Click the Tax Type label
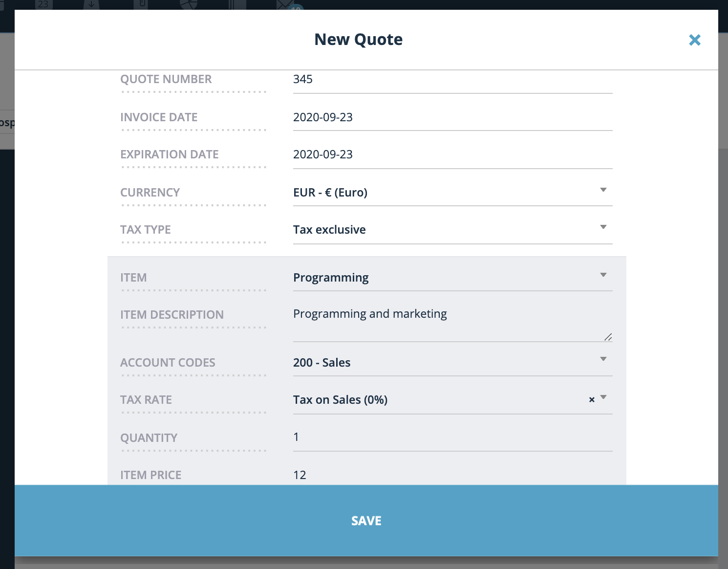 click(146, 230)
